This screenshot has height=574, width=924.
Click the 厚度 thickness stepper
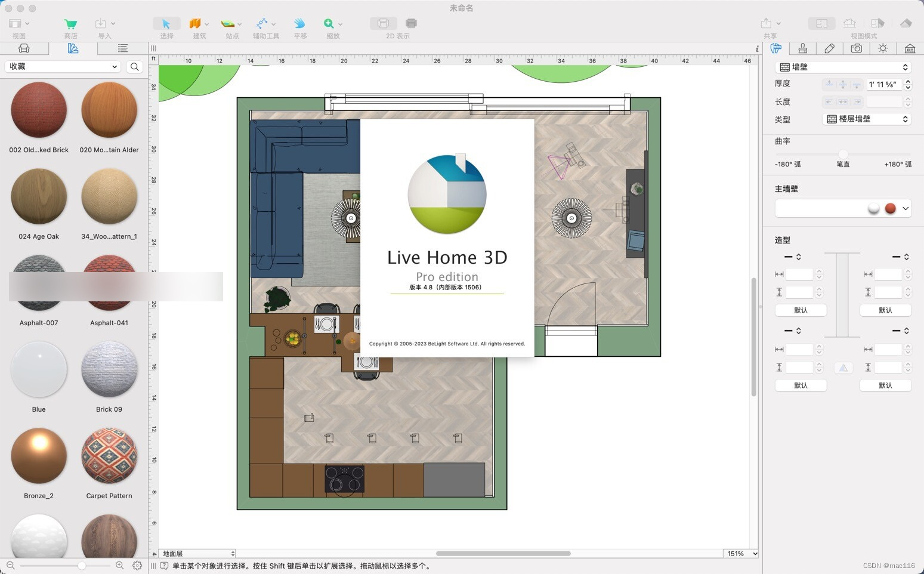[908, 84]
